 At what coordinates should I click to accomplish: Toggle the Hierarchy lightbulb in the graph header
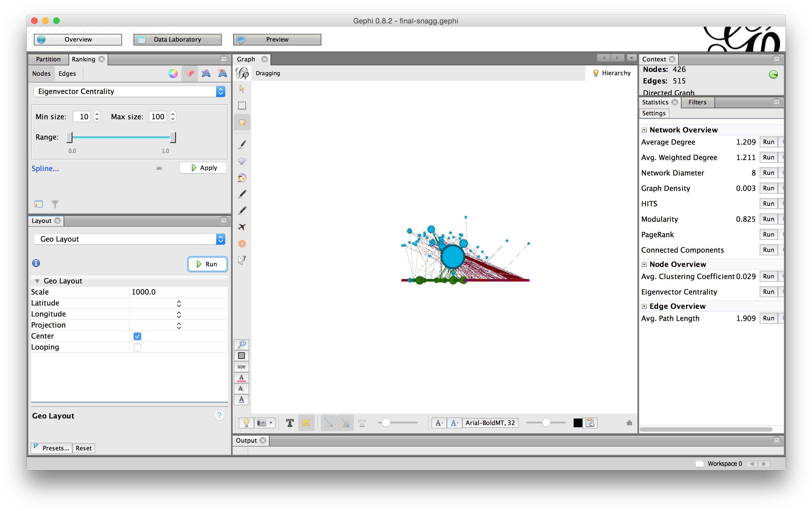[596, 73]
